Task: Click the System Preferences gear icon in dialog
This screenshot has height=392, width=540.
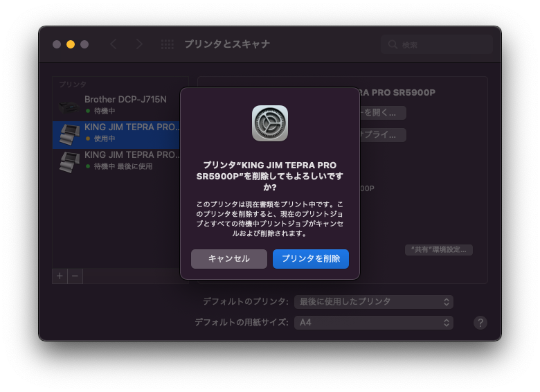Action: click(270, 123)
